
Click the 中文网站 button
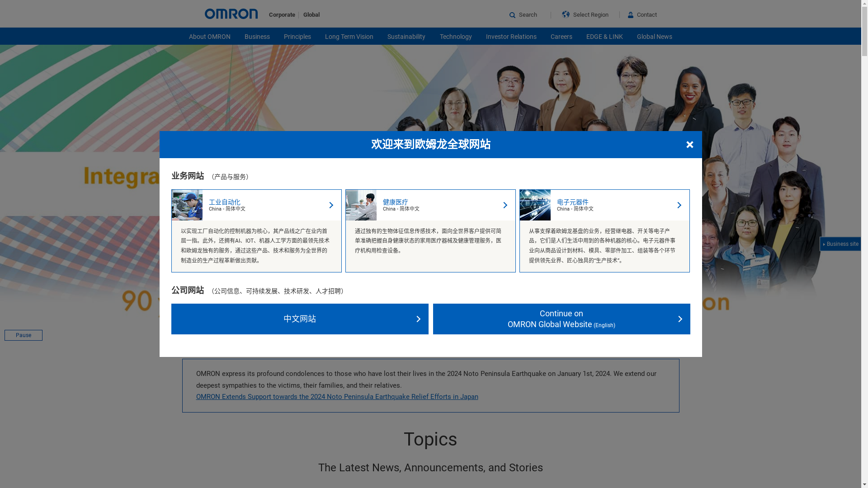300,319
